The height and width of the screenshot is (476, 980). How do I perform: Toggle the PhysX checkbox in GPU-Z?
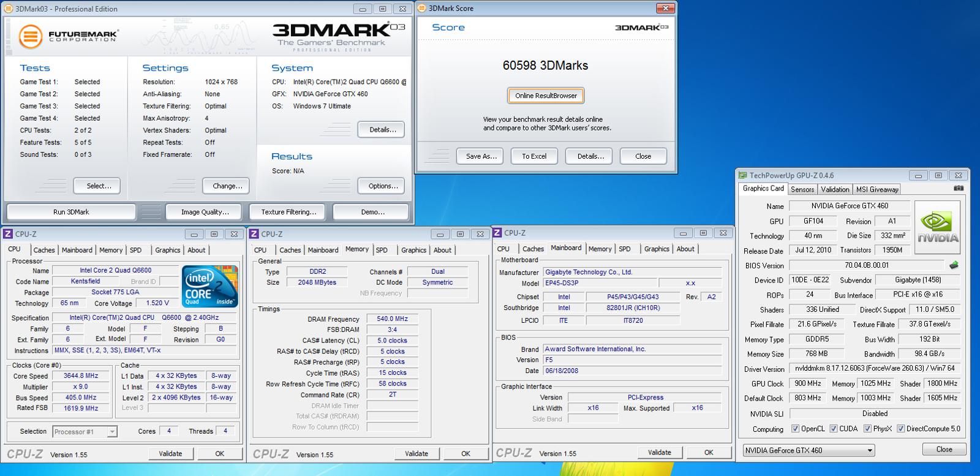coord(867,429)
